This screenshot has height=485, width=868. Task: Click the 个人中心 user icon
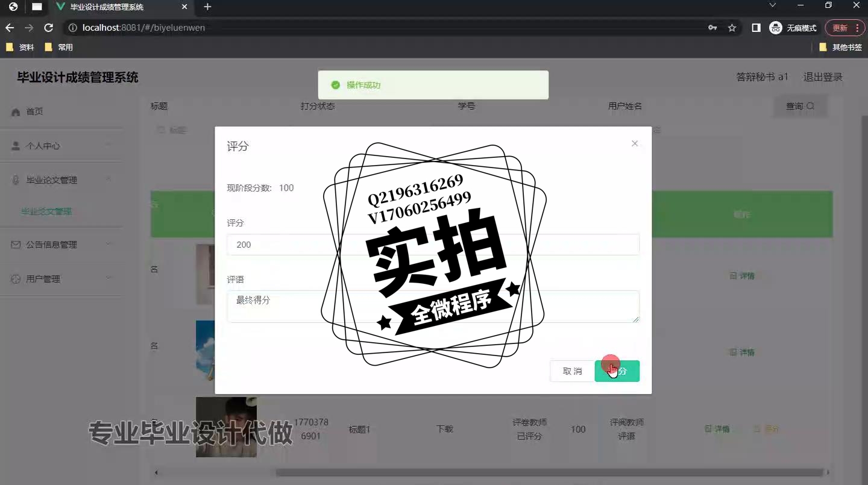(16, 146)
